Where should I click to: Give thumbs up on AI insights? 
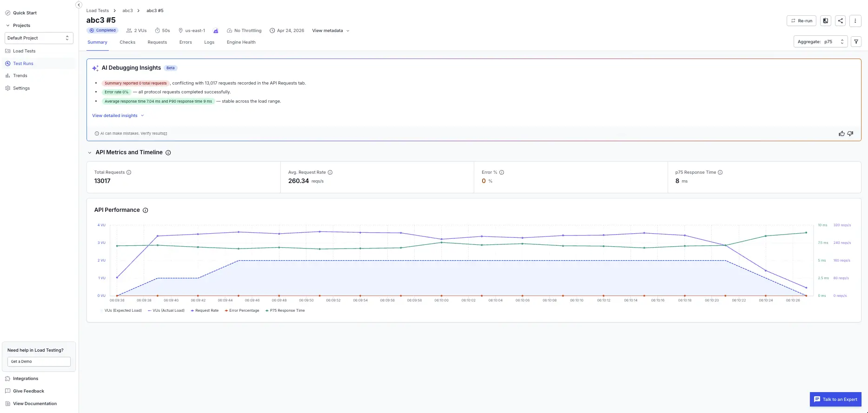(841, 134)
